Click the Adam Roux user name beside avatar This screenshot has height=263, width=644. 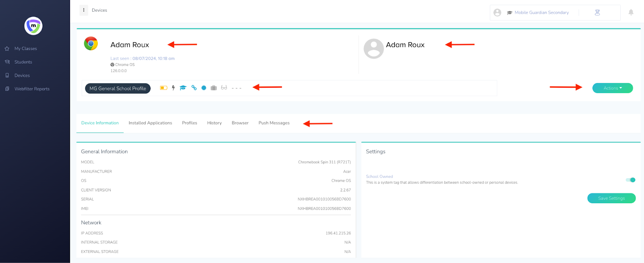pyautogui.click(x=405, y=45)
